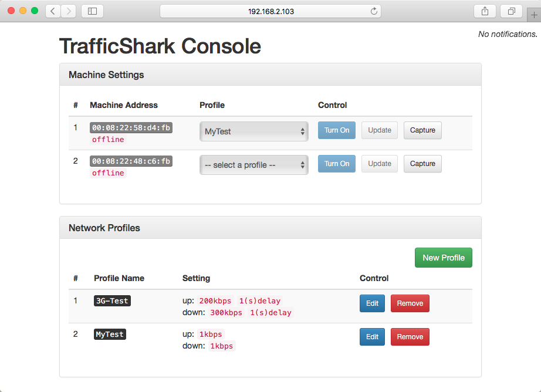Click Safari forward navigation arrow
This screenshot has height=392, width=541.
coord(68,11)
